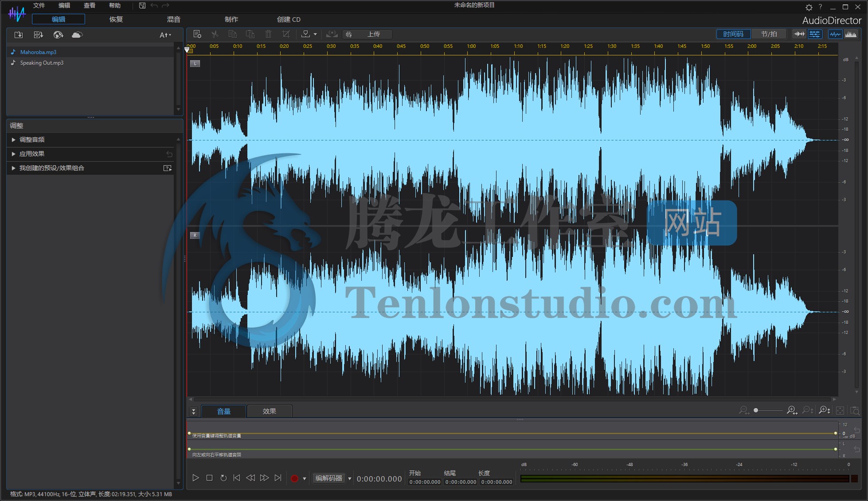Click the surround sound panner icon
Image resolution: width=868 pixels, height=501 pixels.
pyautogui.click(x=332, y=34)
